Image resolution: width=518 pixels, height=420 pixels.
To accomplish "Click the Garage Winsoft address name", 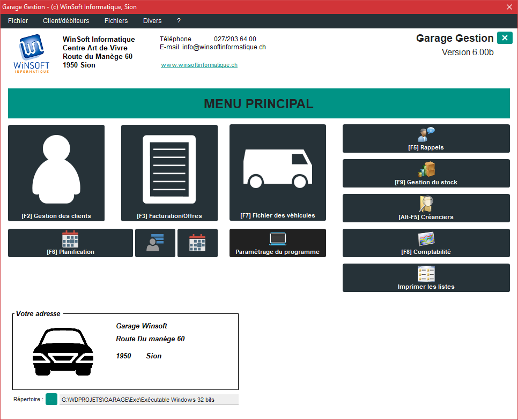I will [x=142, y=326].
